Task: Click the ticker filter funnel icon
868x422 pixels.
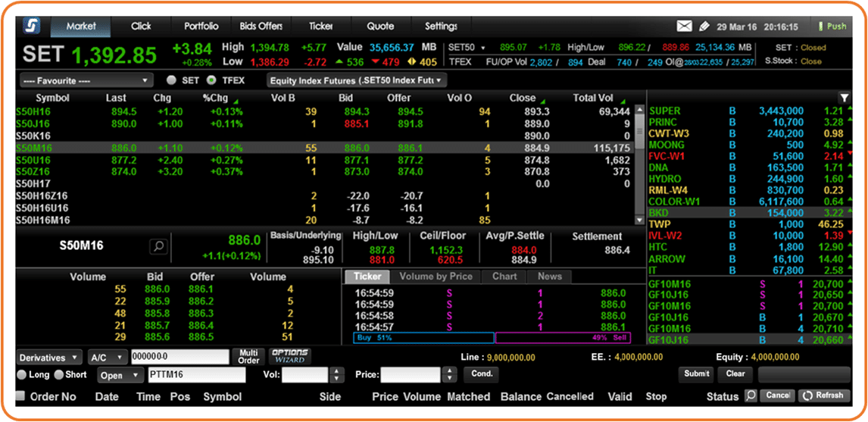Action: [x=845, y=98]
